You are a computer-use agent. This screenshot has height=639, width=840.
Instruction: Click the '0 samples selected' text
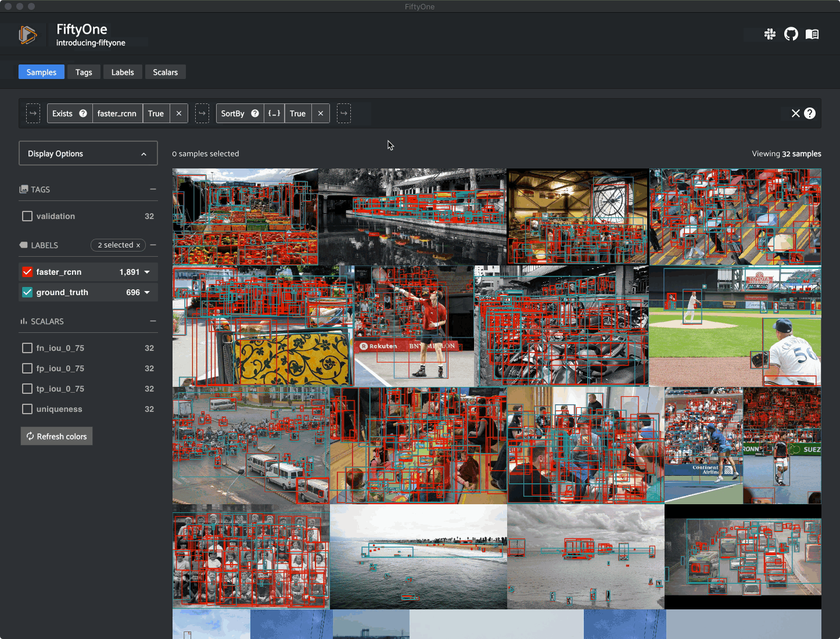(x=206, y=154)
